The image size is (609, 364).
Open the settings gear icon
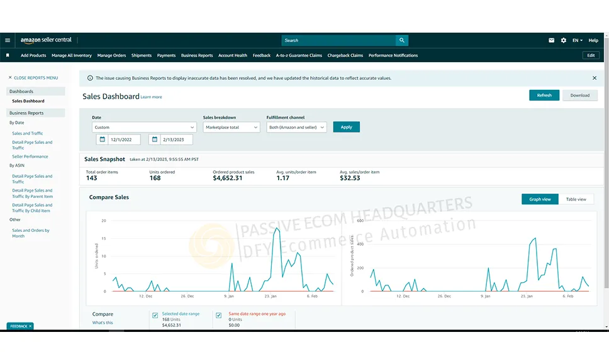coord(564,40)
